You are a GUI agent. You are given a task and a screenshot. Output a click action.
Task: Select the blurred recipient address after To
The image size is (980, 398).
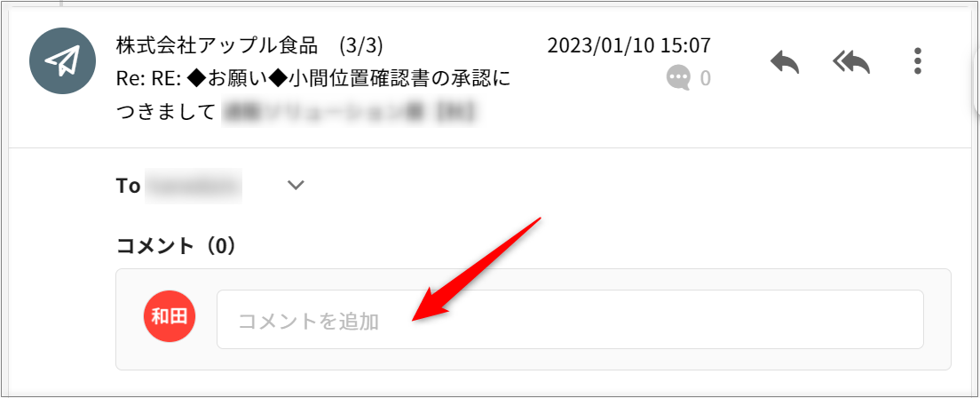194,186
